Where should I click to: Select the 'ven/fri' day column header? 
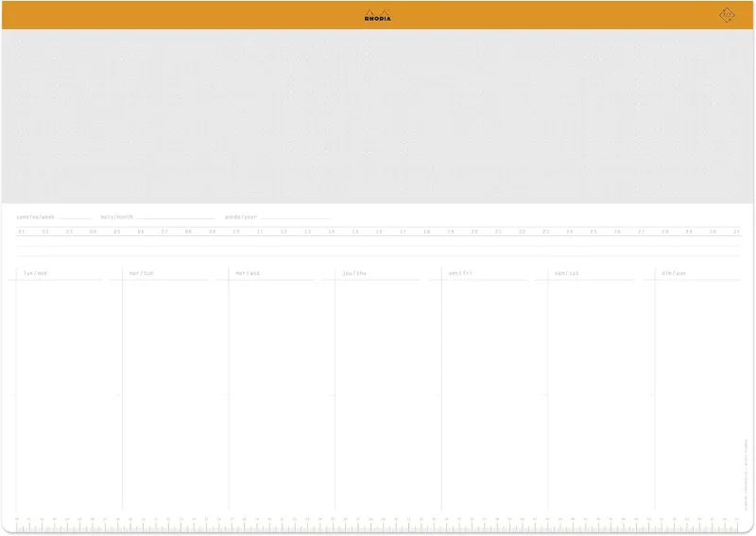tap(460, 273)
